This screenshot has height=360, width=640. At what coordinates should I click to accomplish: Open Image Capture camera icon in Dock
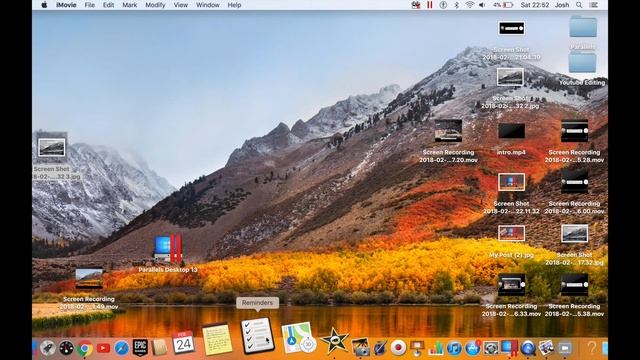pos(361,347)
